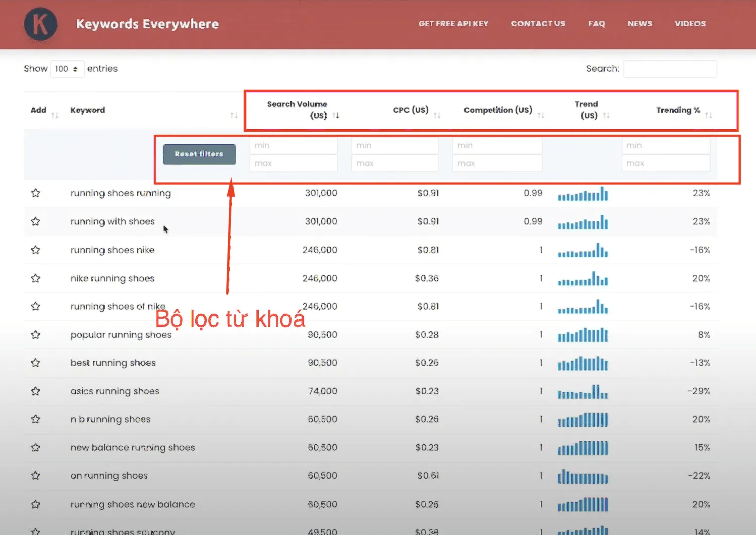
Task: Click the Reset filters button
Action: [199, 154]
